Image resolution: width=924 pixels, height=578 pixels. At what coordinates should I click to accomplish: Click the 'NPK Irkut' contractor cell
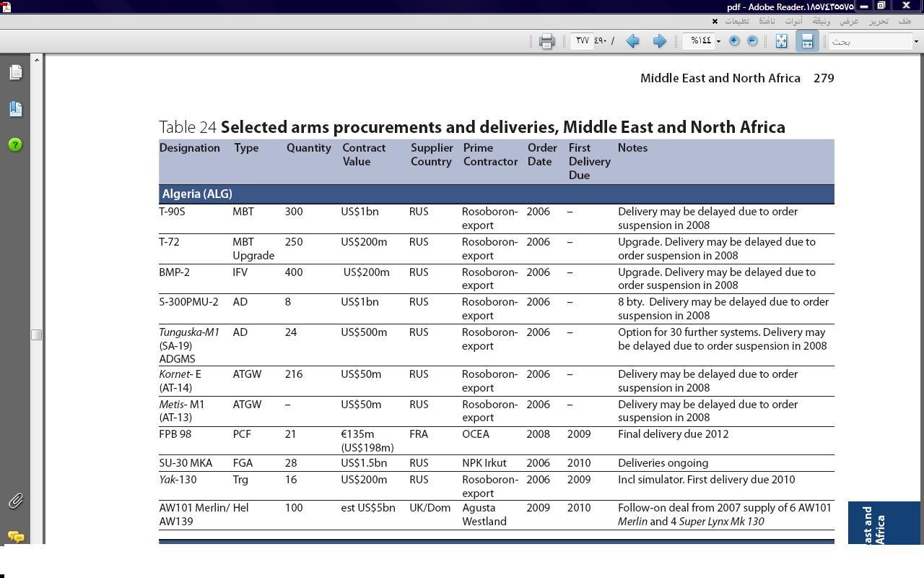(x=484, y=463)
